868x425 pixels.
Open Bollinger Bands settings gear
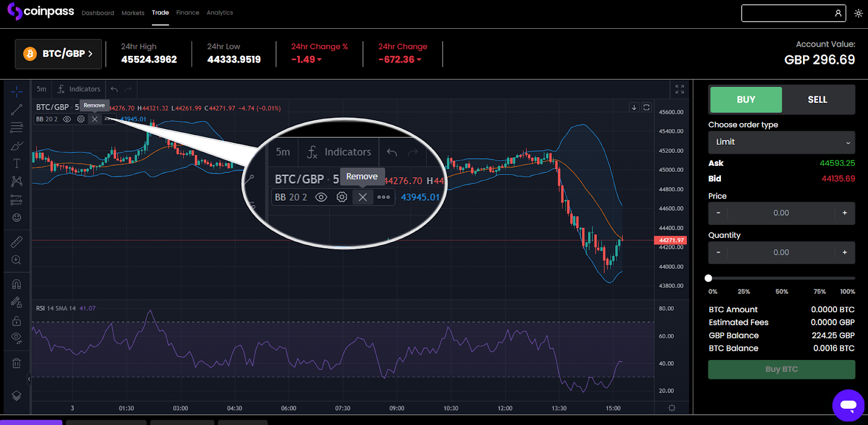tap(81, 119)
